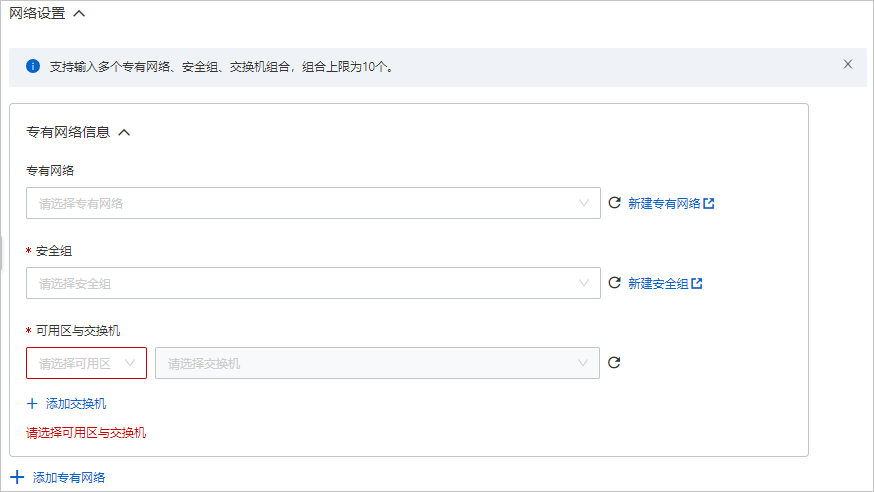This screenshot has height=492, width=874.
Task: Collapse the 网络设置 section
Action: (x=79, y=13)
